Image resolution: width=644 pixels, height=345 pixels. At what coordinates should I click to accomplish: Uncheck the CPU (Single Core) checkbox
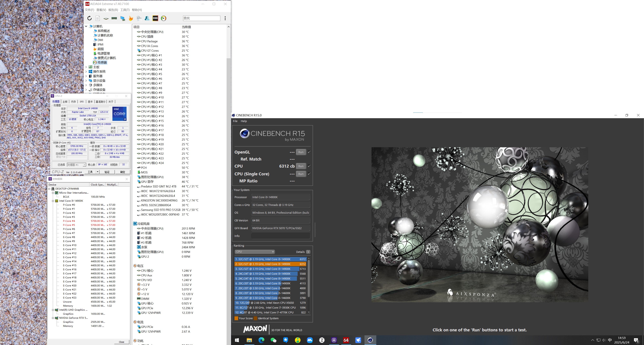pyautogui.click(x=309, y=174)
